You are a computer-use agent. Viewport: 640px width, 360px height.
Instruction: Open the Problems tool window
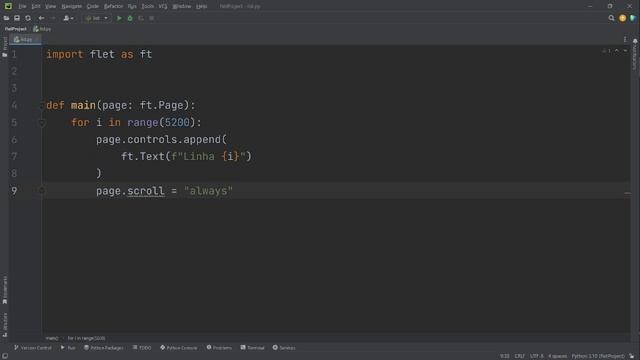[x=219, y=348]
